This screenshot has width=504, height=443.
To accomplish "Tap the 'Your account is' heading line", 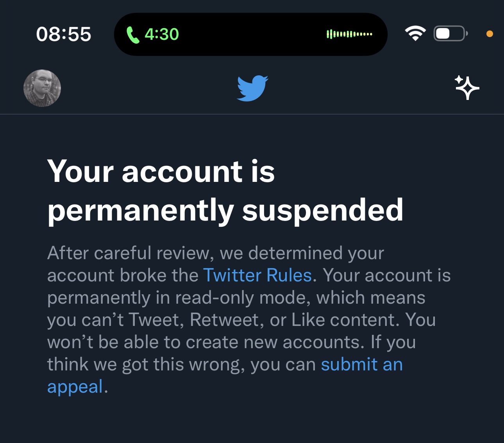I will (x=161, y=171).
